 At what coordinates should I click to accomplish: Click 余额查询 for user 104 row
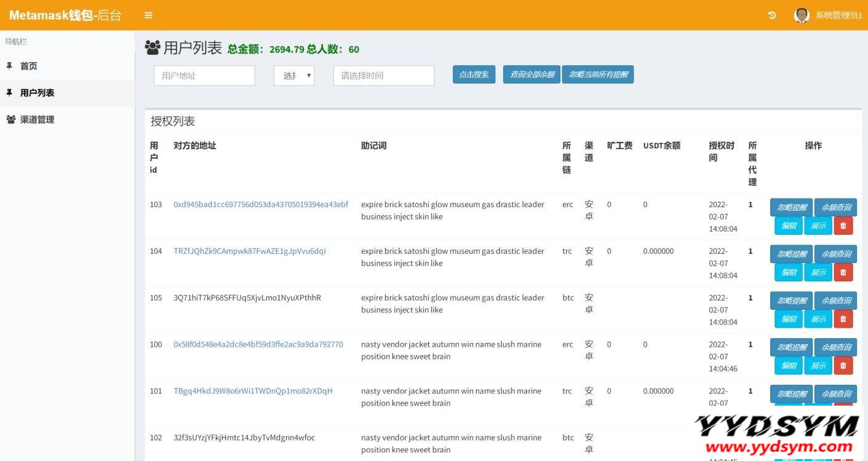[835, 254]
